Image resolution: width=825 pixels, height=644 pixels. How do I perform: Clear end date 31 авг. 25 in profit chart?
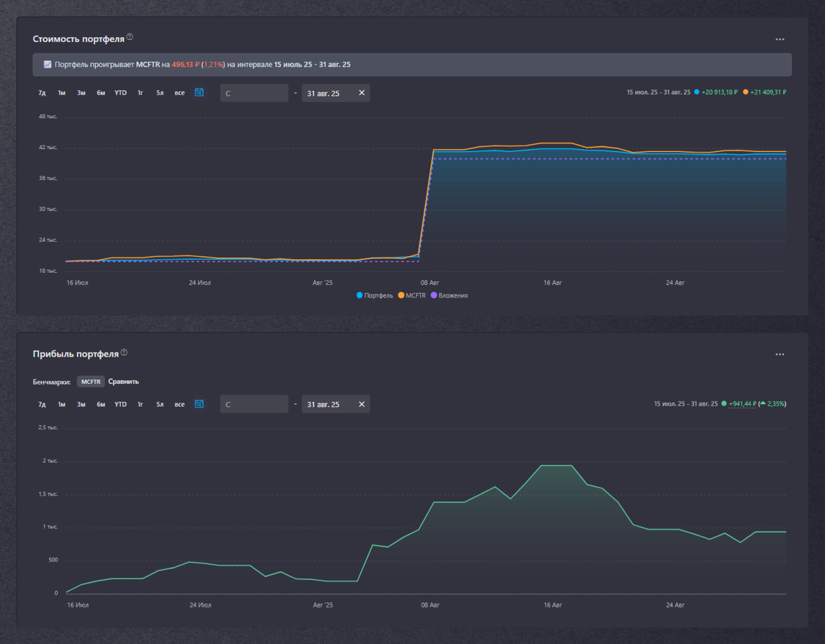click(x=362, y=404)
